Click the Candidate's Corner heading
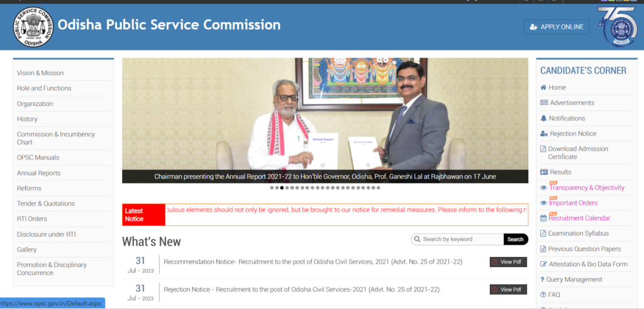The image size is (644, 309). pos(583,70)
